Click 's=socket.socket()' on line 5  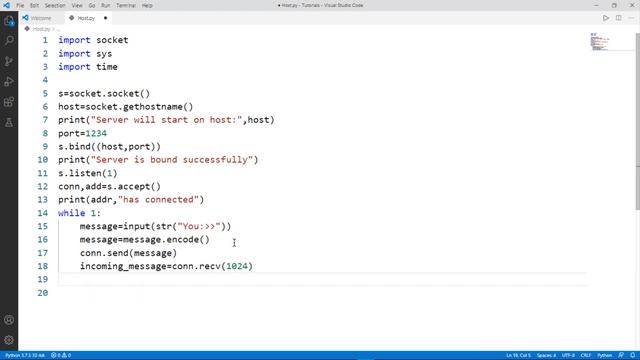pos(104,93)
